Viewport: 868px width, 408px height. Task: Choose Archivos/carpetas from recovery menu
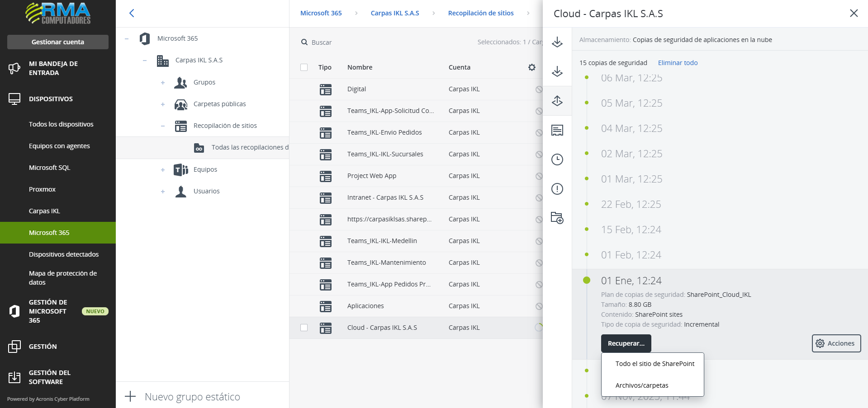point(641,385)
